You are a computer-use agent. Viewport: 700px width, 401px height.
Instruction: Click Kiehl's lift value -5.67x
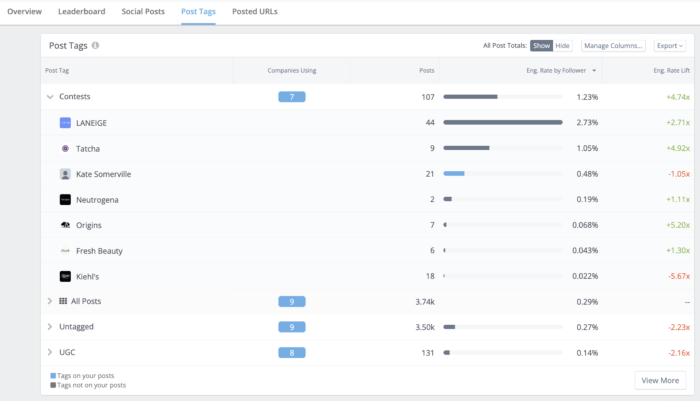(x=679, y=276)
